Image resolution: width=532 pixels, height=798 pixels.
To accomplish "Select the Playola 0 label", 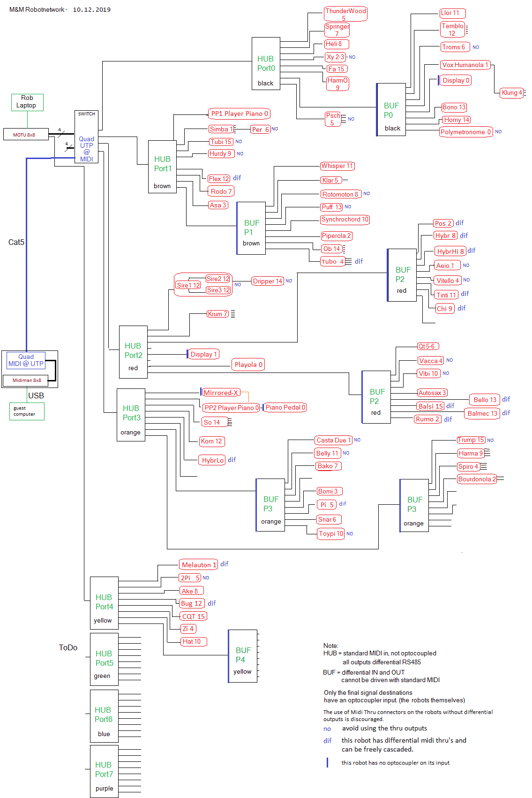I will 248,365.
